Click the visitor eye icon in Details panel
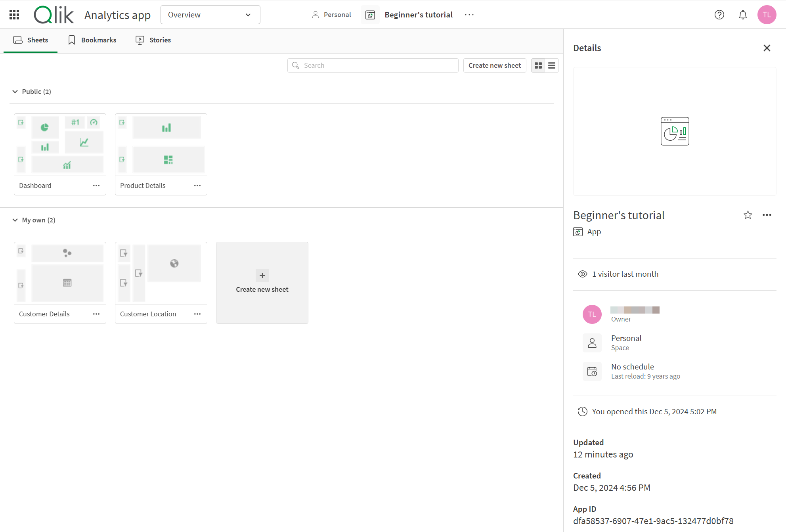This screenshot has width=786, height=532. click(582, 274)
